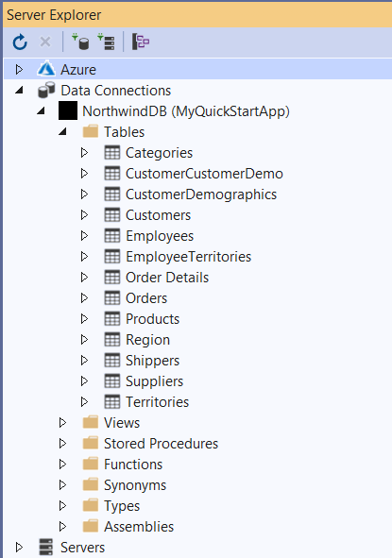Click the EmployeeTerritories table icon
This screenshot has width=392, height=558.
pyautogui.click(x=112, y=256)
